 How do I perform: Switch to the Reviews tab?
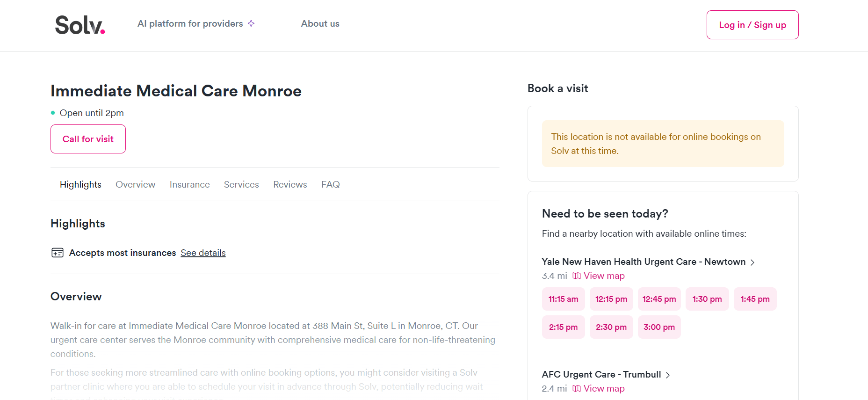click(x=290, y=184)
